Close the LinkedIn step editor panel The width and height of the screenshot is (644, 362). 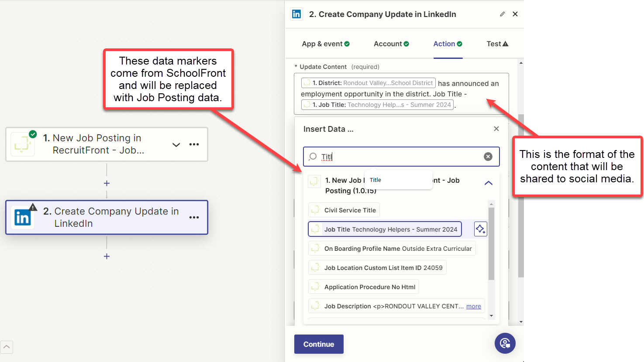click(515, 14)
